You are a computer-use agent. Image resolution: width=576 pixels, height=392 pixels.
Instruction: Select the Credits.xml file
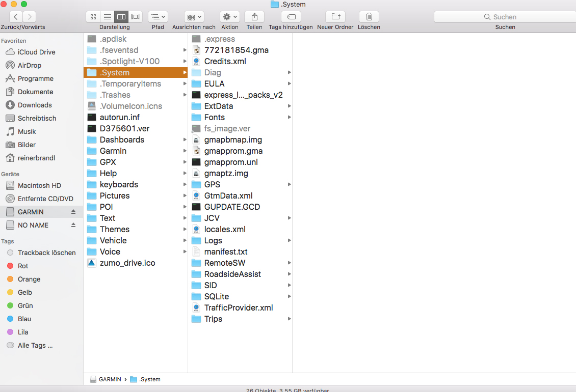click(x=240, y=61)
